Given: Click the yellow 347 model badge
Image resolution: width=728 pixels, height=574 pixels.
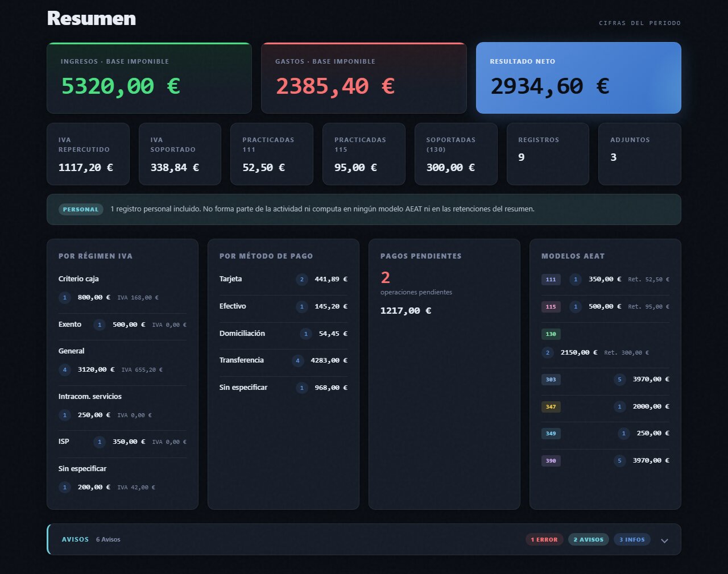Looking at the screenshot, I should 551,407.
